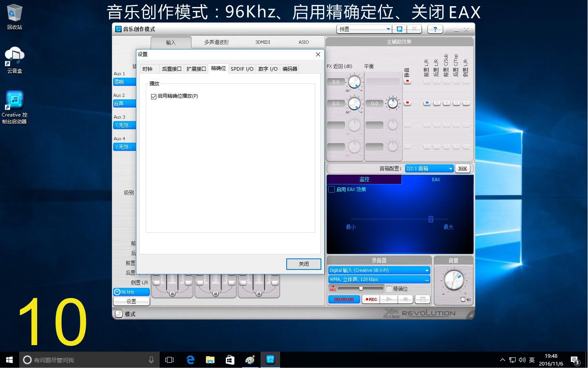Click the red REC record button
588x368 pixels.
tap(371, 299)
